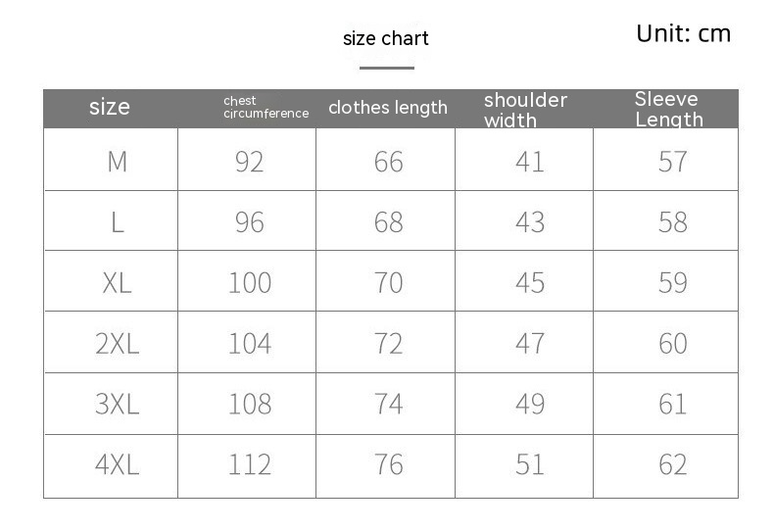Click the M size row label
This screenshot has height=532, width=774.
117,161
